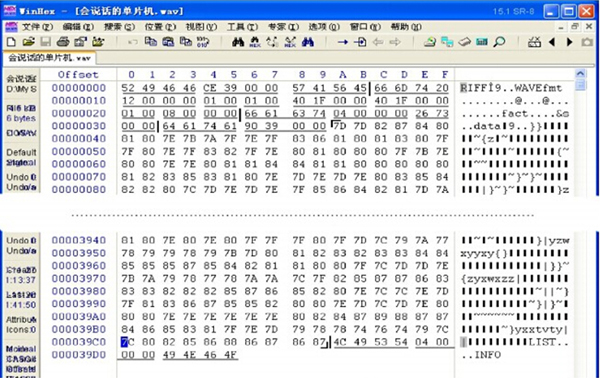Screen dimensions: 600x378
Task: Save the file with the floppy disk icon
Action: coord(46,42)
